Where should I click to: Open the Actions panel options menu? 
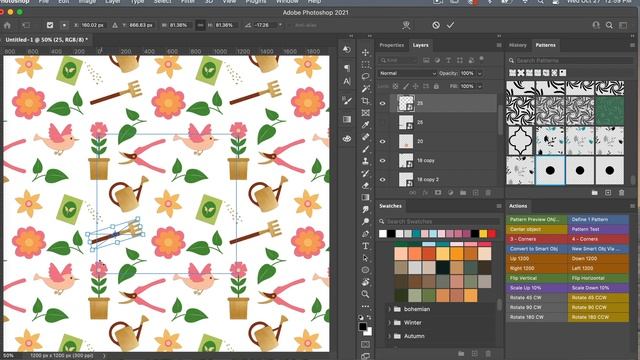(x=632, y=206)
